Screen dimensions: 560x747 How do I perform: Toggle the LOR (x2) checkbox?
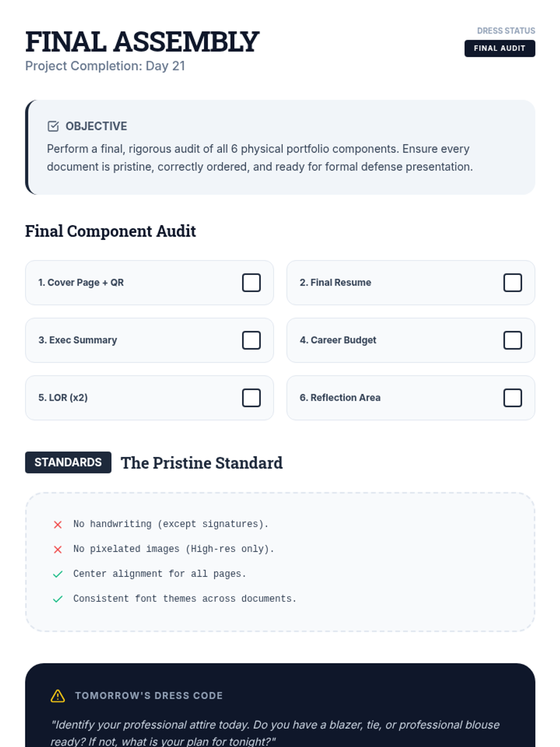tap(251, 398)
